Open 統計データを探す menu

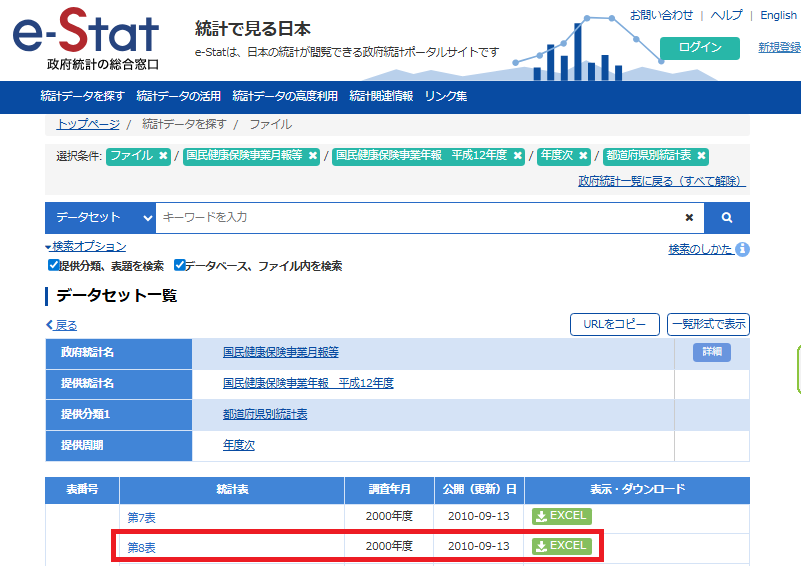pos(82,96)
